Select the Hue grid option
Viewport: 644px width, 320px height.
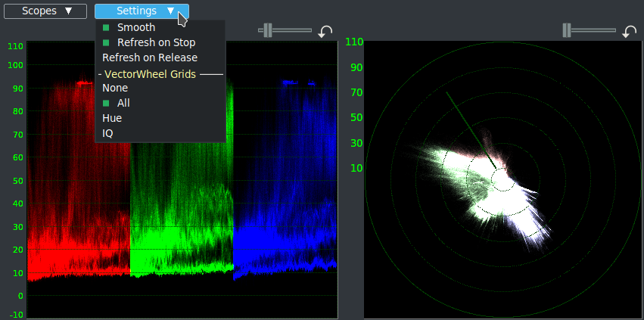[112, 118]
